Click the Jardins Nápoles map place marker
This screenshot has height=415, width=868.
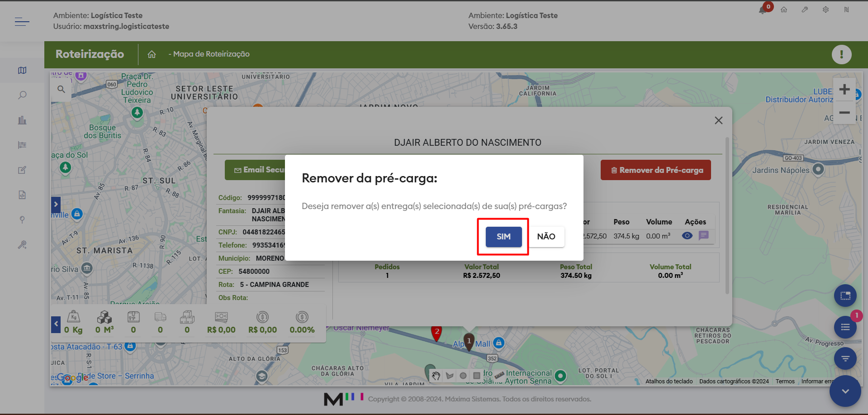coord(818,170)
